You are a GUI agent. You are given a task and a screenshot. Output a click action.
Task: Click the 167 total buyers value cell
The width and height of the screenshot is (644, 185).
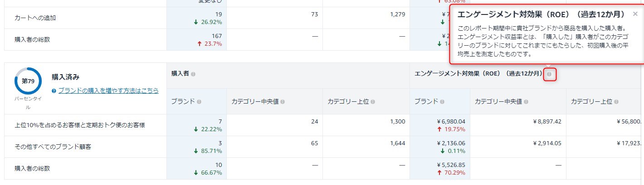tap(196, 39)
